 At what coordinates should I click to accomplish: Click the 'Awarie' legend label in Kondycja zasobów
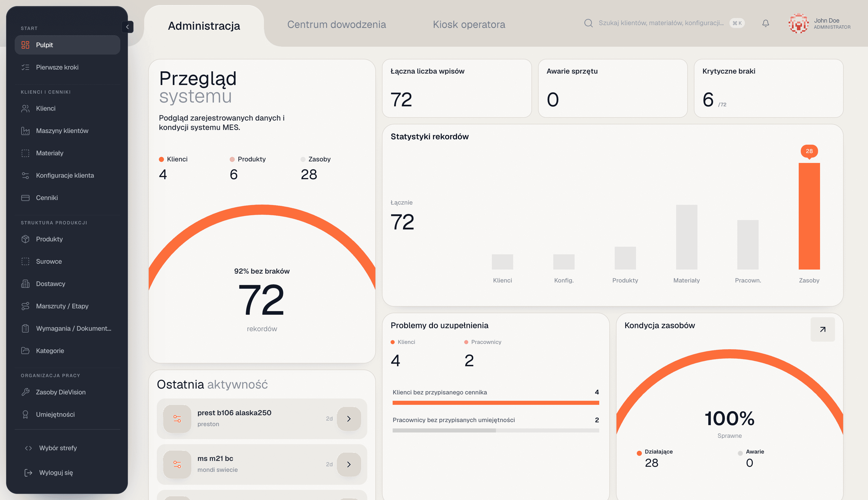pyautogui.click(x=755, y=452)
